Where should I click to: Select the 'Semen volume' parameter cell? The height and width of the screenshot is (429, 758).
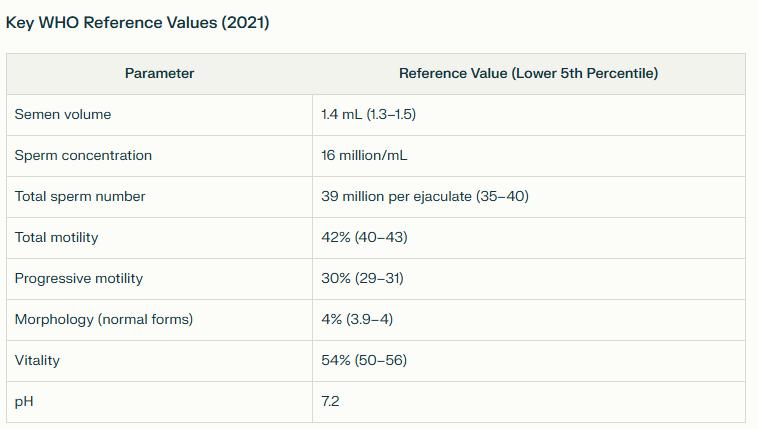[x=63, y=114]
